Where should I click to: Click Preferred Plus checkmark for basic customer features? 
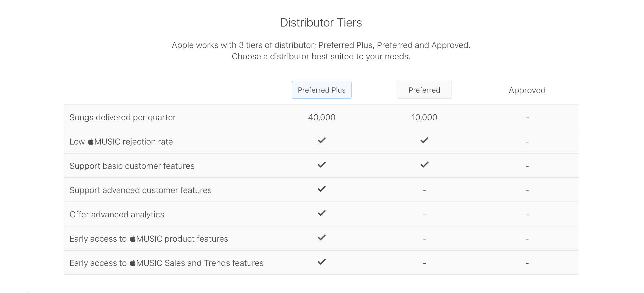pyautogui.click(x=322, y=165)
